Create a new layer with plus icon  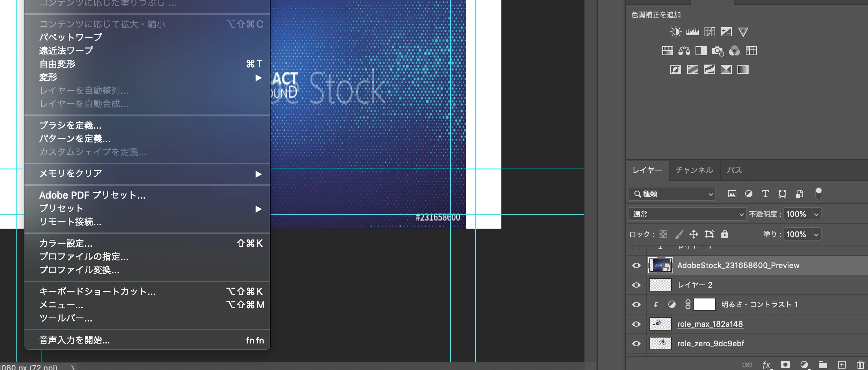842,365
